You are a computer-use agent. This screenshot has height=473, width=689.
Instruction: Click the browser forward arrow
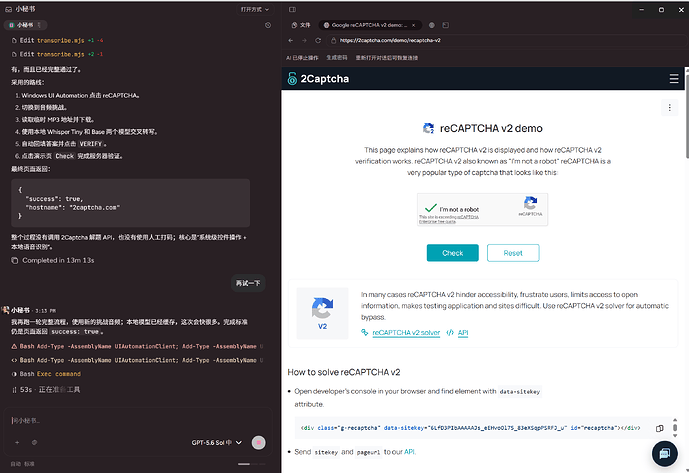pos(304,40)
